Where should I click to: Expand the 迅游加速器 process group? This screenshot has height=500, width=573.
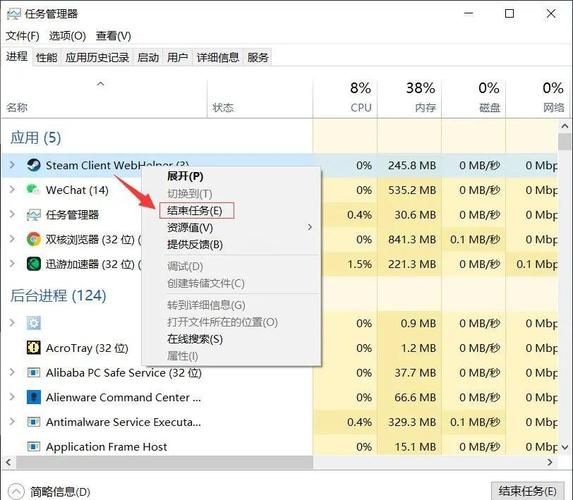coord(12,264)
